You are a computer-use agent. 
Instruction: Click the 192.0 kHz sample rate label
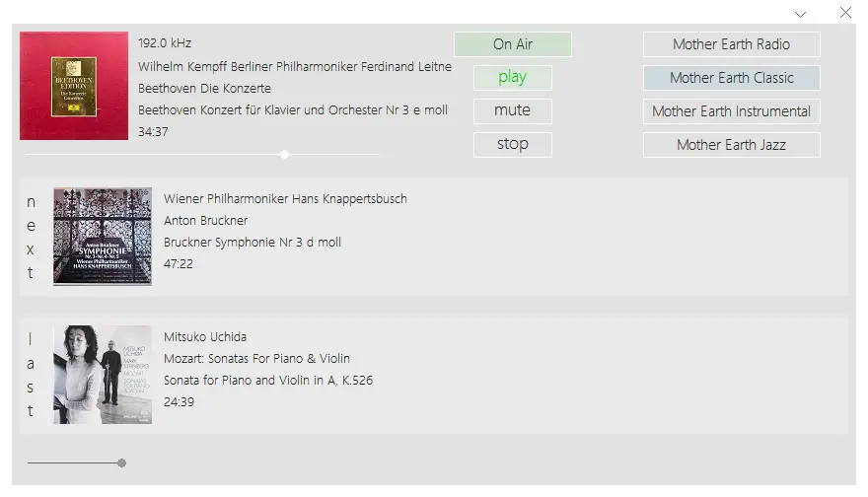(165, 43)
